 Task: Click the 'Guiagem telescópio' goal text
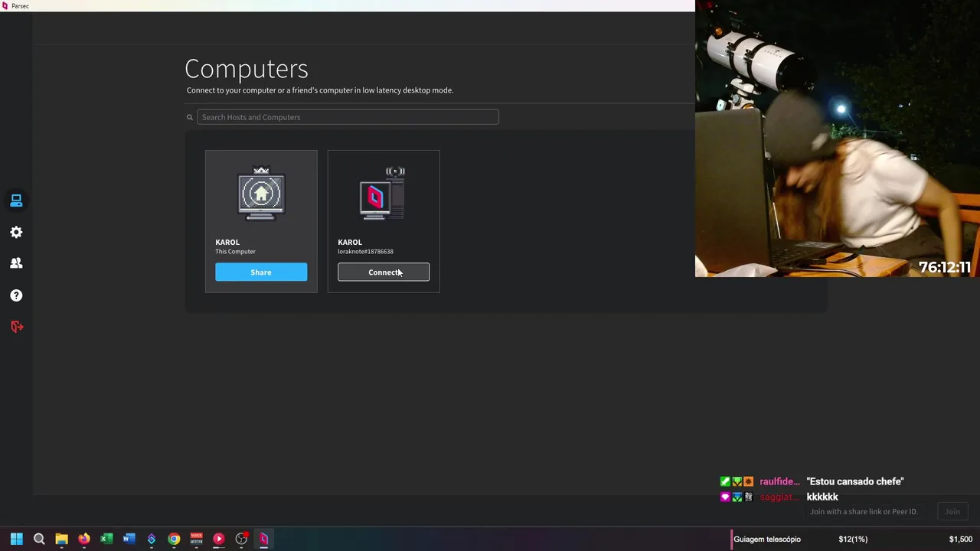[x=767, y=540]
